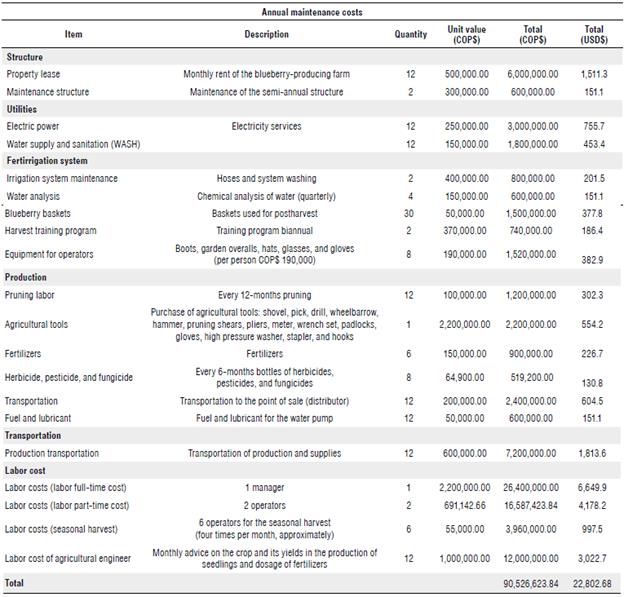This screenshot has height=597, width=624.
Task: Click the "Fertirrigation system" section heading
Action: [x=47, y=160]
